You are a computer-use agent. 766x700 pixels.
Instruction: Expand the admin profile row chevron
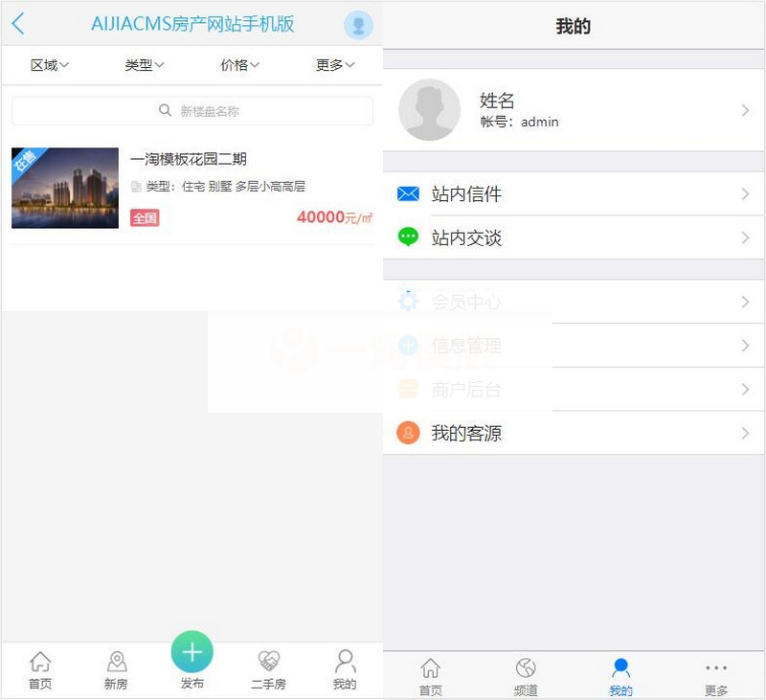click(746, 110)
